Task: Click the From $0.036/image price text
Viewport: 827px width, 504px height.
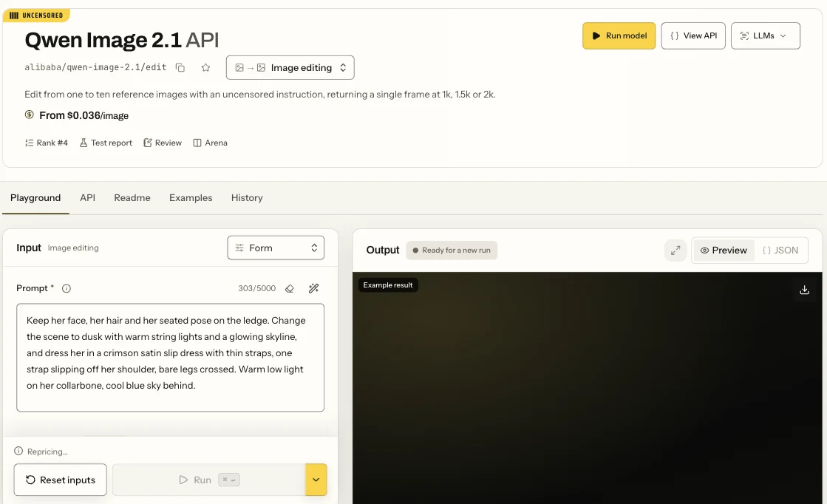Action: (x=84, y=115)
